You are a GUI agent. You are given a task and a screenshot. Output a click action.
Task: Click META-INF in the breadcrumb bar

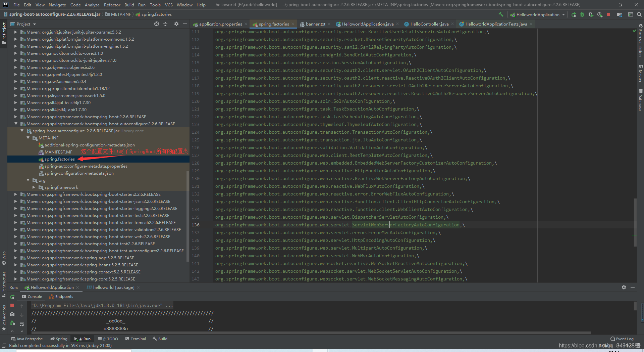click(118, 14)
